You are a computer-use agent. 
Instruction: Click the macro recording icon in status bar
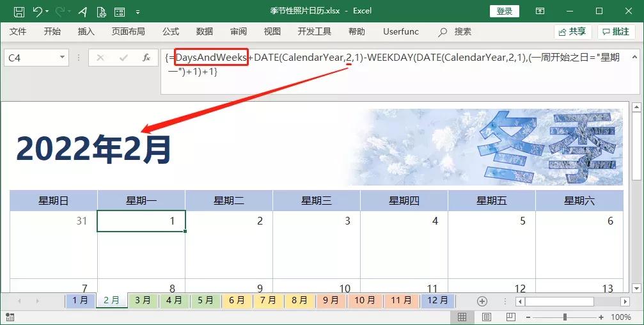pos(10,317)
